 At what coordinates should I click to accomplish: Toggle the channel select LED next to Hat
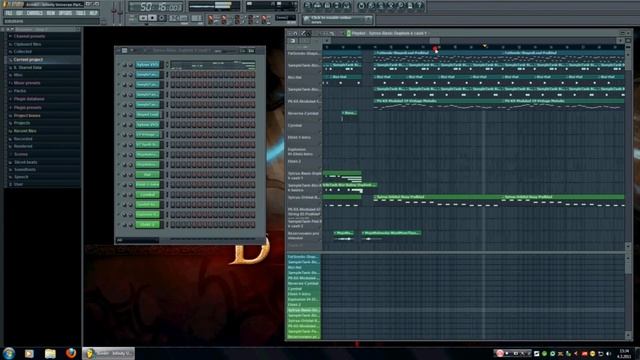click(x=167, y=175)
